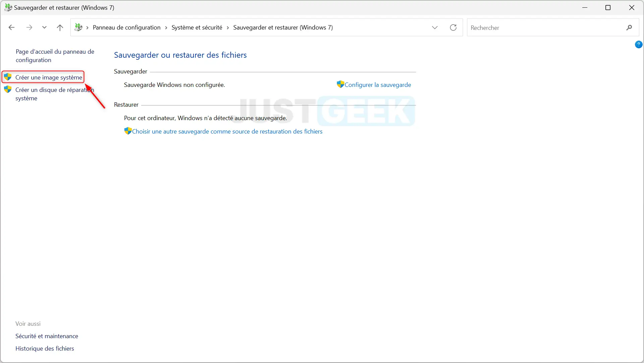
Task: Open recent locations chevron next to forward arrow
Action: pyautogui.click(x=44, y=28)
